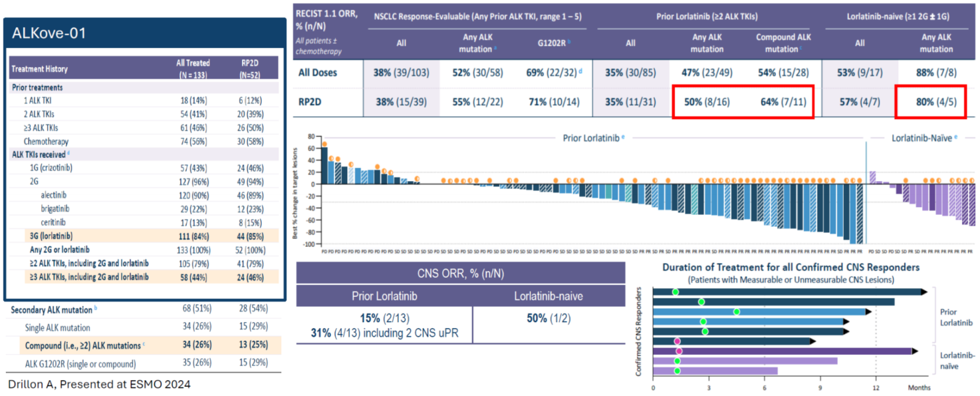Select the RP2D row label in ORR table

click(312, 102)
